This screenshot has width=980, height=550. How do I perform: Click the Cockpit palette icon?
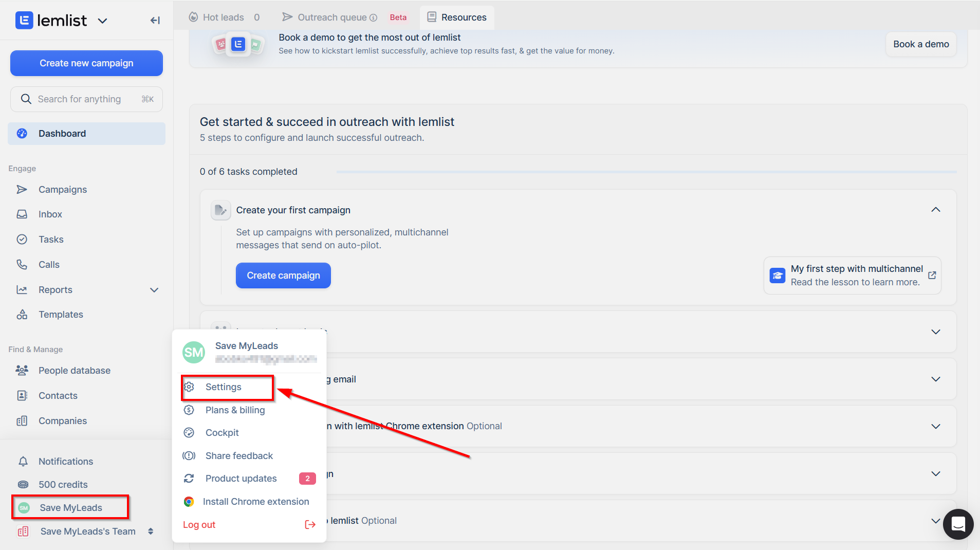click(189, 433)
